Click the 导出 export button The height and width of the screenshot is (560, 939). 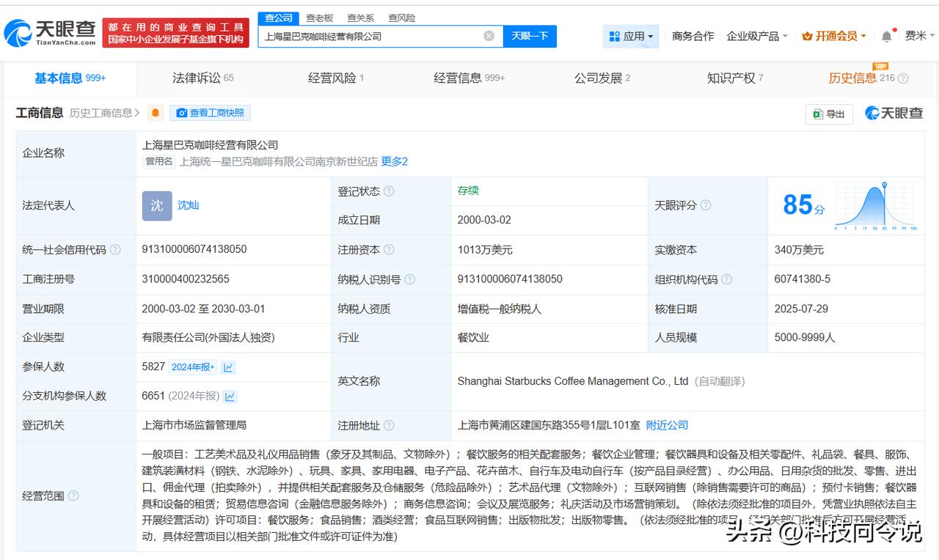pos(829,114)
